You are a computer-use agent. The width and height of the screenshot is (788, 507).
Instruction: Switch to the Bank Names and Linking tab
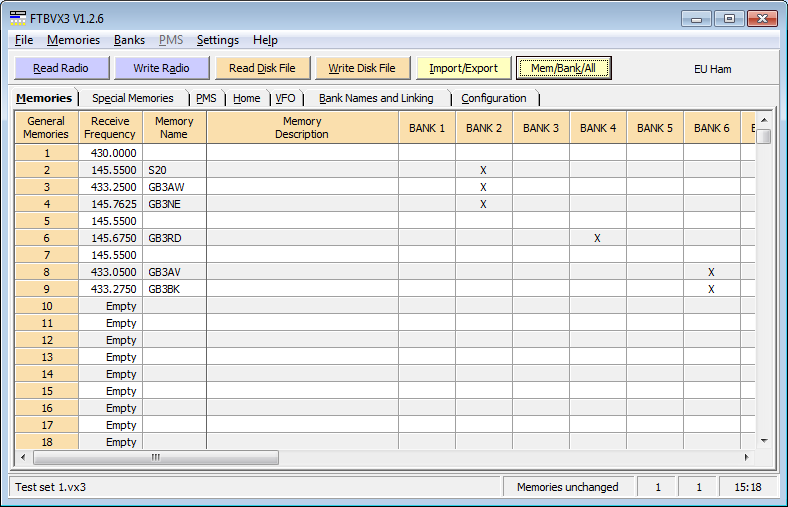pos(376,98)
